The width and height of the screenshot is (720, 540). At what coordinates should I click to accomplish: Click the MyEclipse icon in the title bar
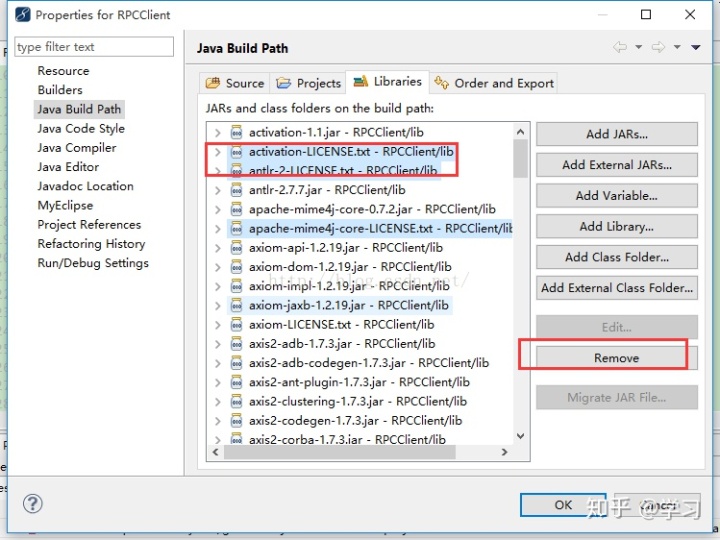tap(23, 15)
